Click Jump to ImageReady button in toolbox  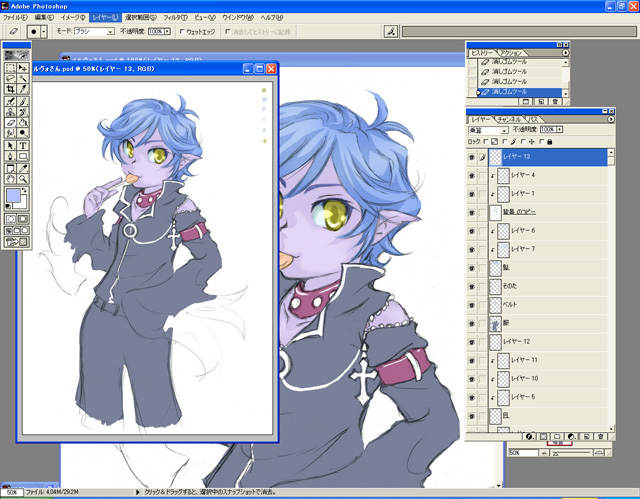coord(17,242)
